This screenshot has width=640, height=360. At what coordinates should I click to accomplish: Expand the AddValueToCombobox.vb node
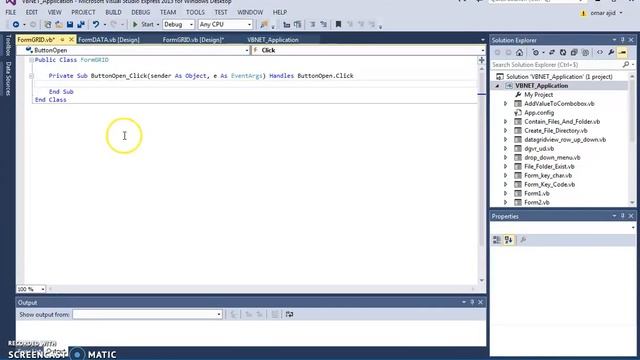[505, 104]
